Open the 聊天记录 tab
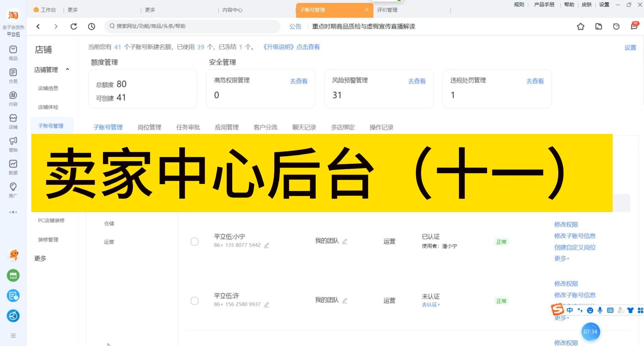644x346 pixels. 304,128
